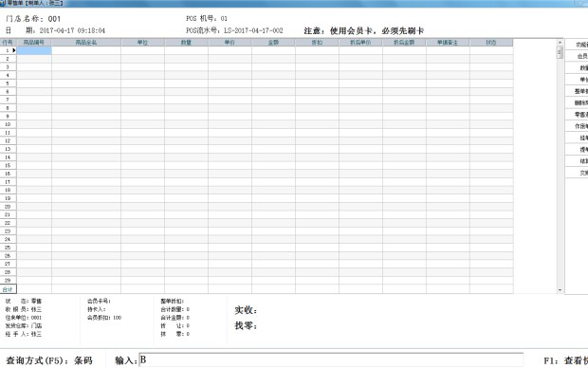Select row number 10 in the grid

pyautogui.click(x=8, y=124)
